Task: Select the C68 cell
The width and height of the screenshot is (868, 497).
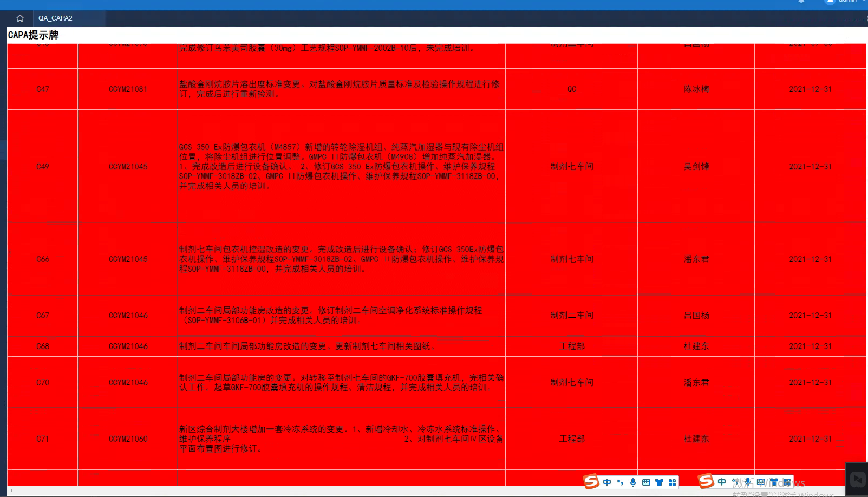Action: pyautogui.click(x=43, y=346)
